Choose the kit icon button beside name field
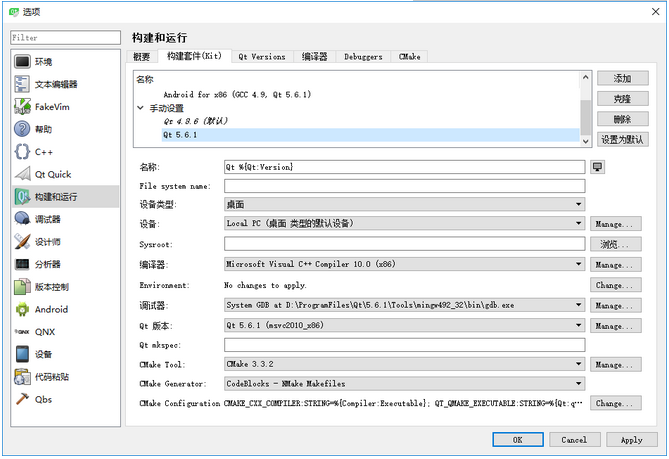 (597, 167)
